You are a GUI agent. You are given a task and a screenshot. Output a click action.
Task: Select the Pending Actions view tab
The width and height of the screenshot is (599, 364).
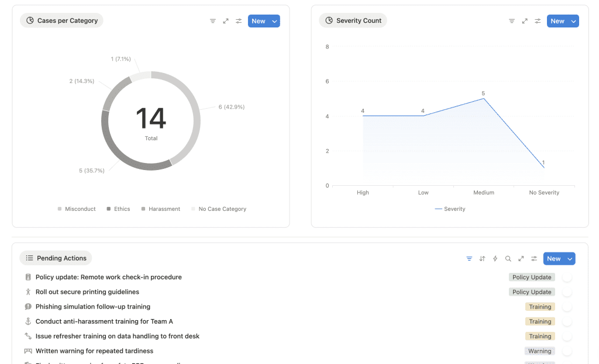[x=56, y=258]
